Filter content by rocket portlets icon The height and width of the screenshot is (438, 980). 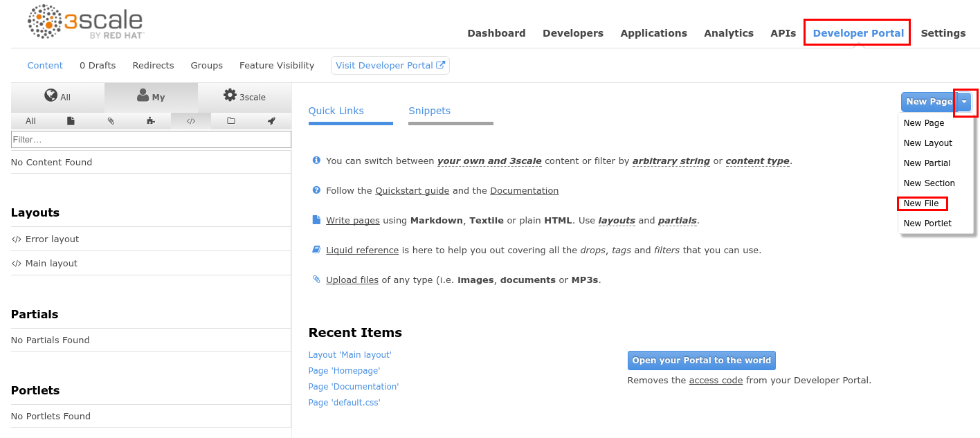[271, 121]
